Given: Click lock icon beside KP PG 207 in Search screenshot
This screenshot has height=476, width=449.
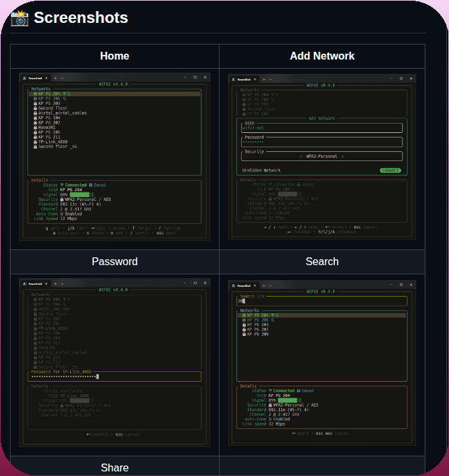Looking at the screenshot, I should click(244, 329).
